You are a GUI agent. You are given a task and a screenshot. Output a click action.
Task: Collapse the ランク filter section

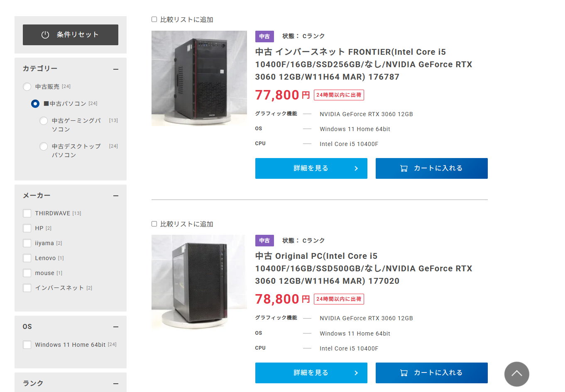(x=116, y=384)
